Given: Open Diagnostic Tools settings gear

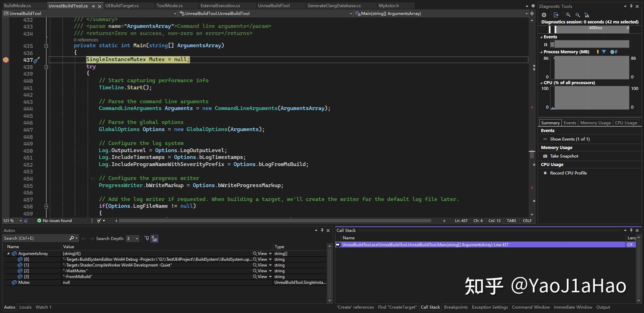Looking at the screenshot, I should pyautogui.click(x=544, y=15).
